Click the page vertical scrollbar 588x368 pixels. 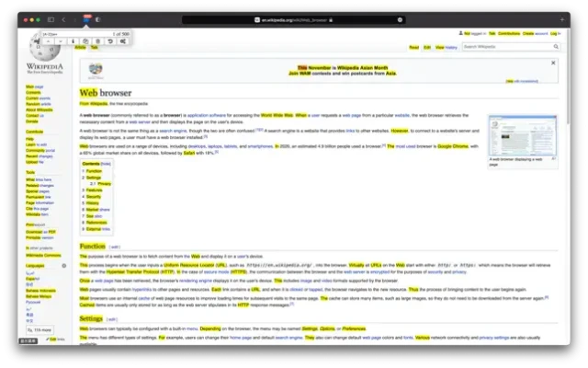point(569,75)
